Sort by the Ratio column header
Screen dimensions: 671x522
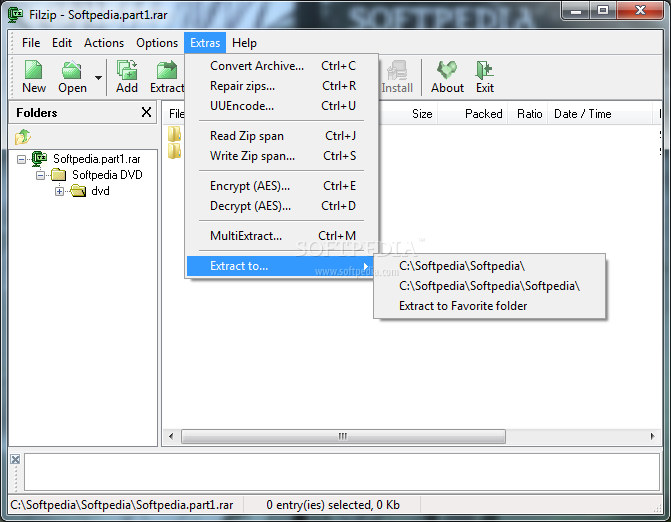tap(528, 114)
